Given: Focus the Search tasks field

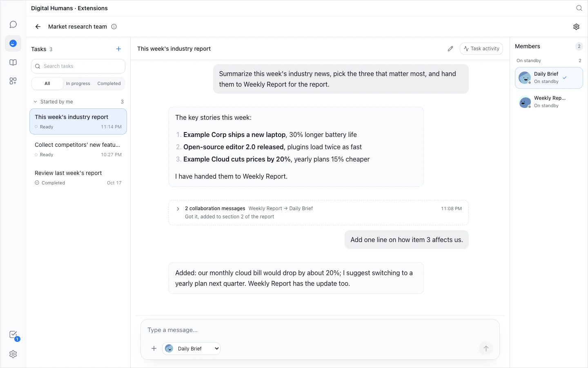Looking at the screenshot, I should point(78,66).
